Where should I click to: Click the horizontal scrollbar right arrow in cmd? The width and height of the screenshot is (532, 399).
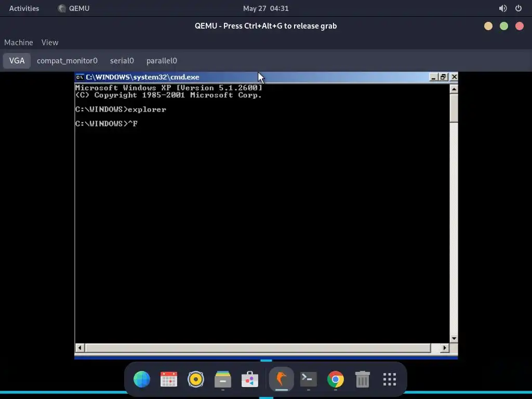445,348
